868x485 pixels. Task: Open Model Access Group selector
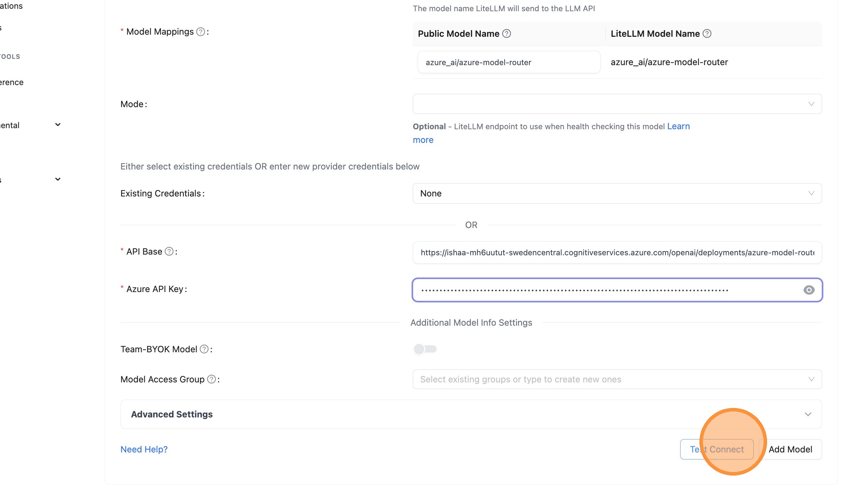pyautogui.click(x=617, y=379)
